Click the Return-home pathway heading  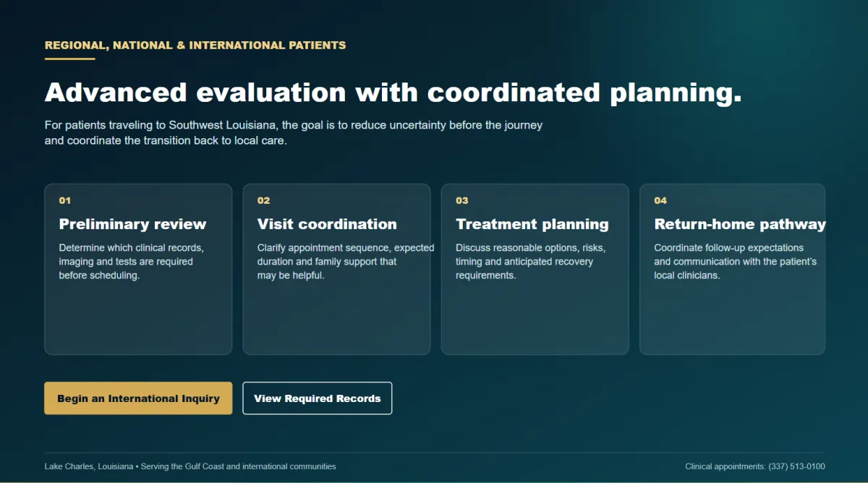click(740, 224)
